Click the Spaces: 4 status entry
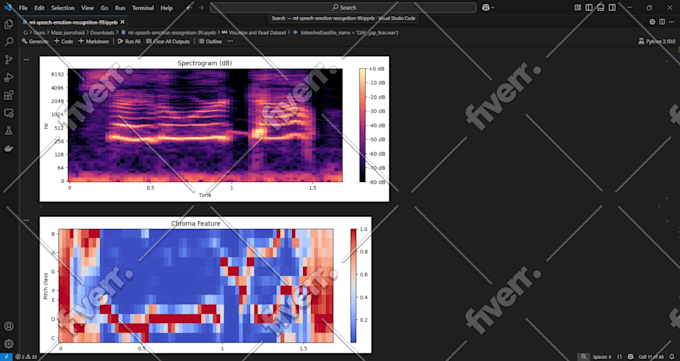This screenshot has width=680, height=361. click(x=602, y=357)
